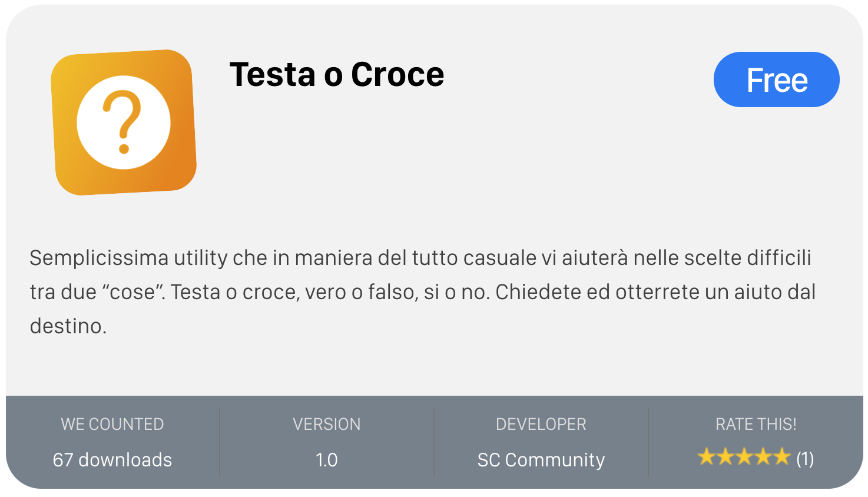Click the white question mark circle
The image size is (868, 497).
tap(124, 122)
